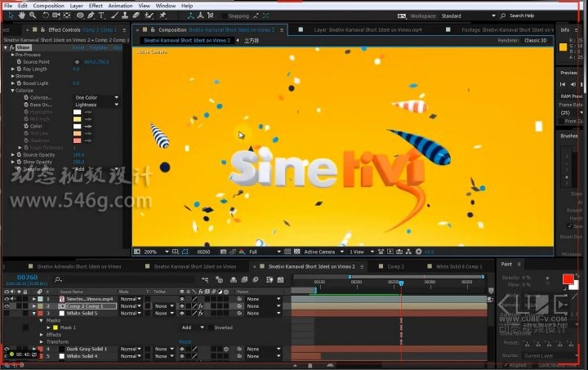Click the Motion Blur icon in timeline

(x=256, y=279)
